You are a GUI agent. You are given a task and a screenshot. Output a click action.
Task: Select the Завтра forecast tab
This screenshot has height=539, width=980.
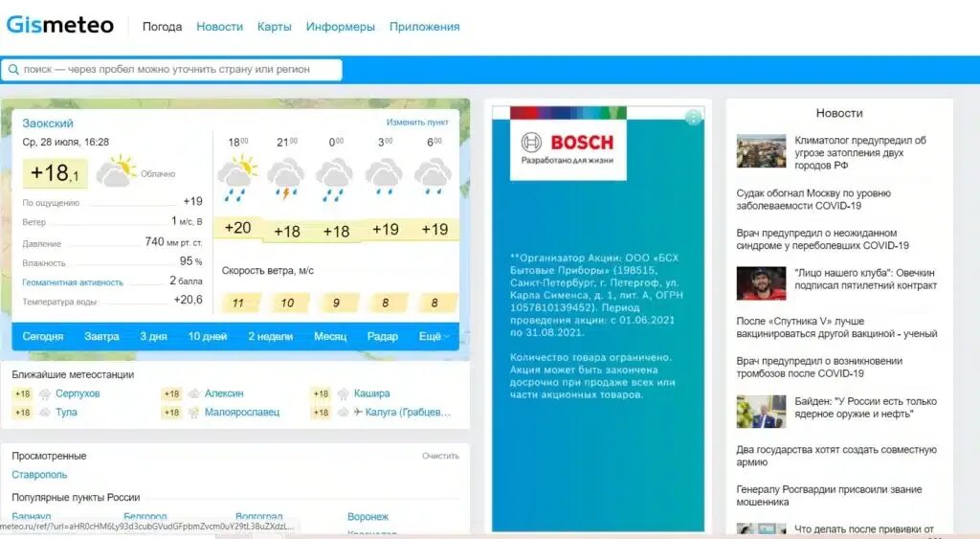pos(101,336)
